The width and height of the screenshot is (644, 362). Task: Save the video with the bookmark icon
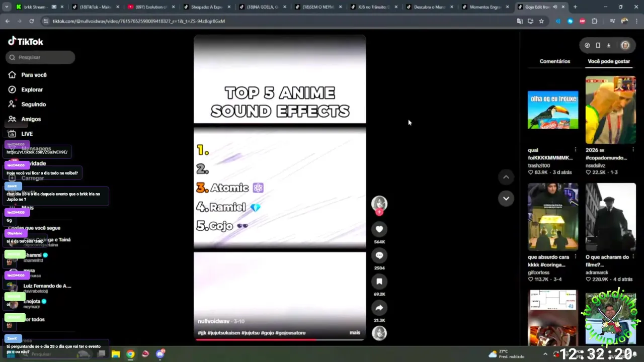(379, 282)
